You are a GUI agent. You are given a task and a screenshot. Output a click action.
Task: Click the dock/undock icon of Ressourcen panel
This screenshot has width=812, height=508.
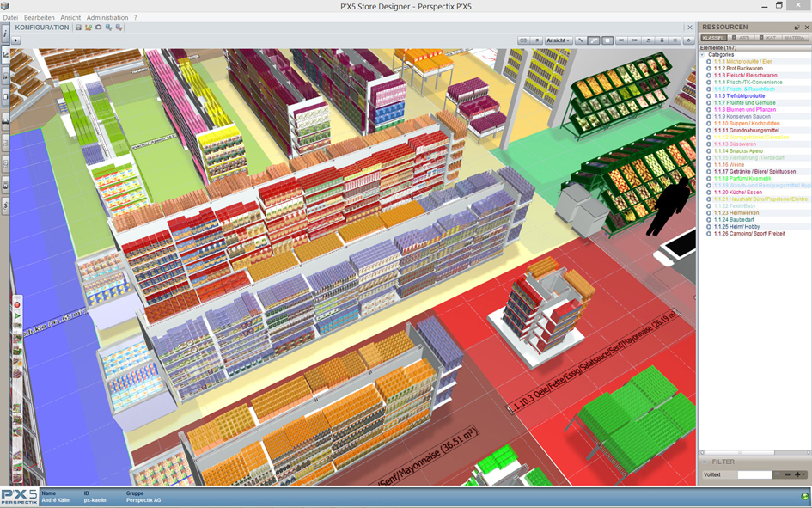(x=797, y=27)
